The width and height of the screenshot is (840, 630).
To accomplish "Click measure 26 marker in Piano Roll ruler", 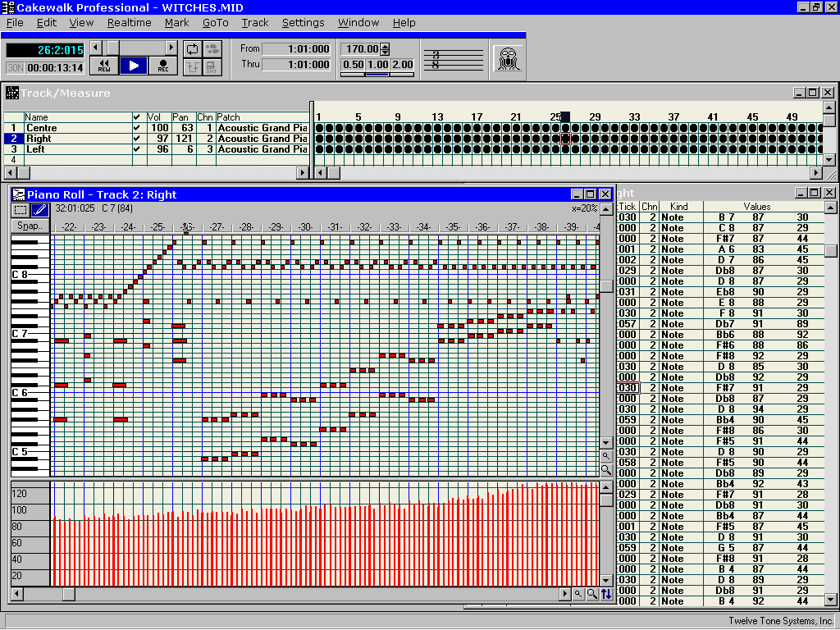I will click(x=186, y=227).
